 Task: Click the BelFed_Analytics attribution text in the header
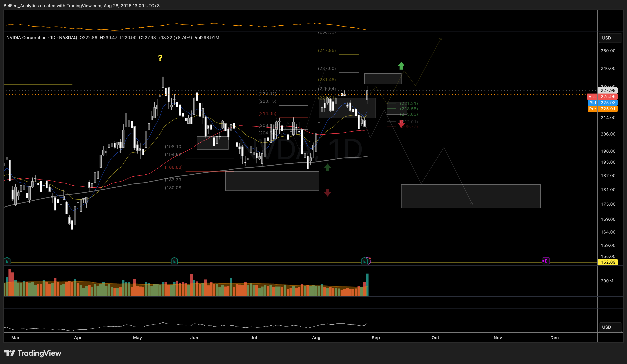pyautogui.click(x=82, y=5)
